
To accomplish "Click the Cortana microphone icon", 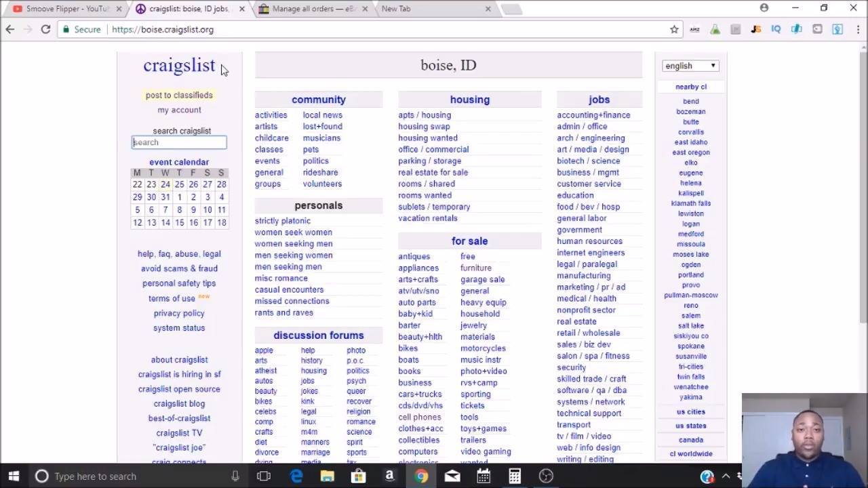I will coord(235,476).
